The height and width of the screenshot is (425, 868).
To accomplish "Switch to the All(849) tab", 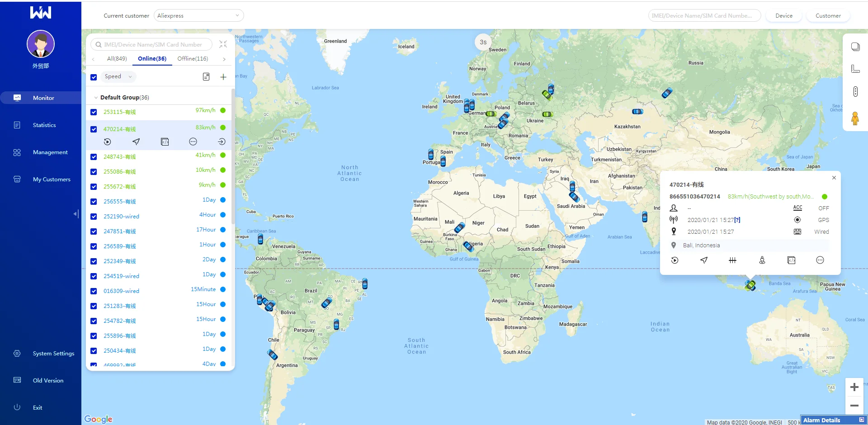I will (117, 59).
